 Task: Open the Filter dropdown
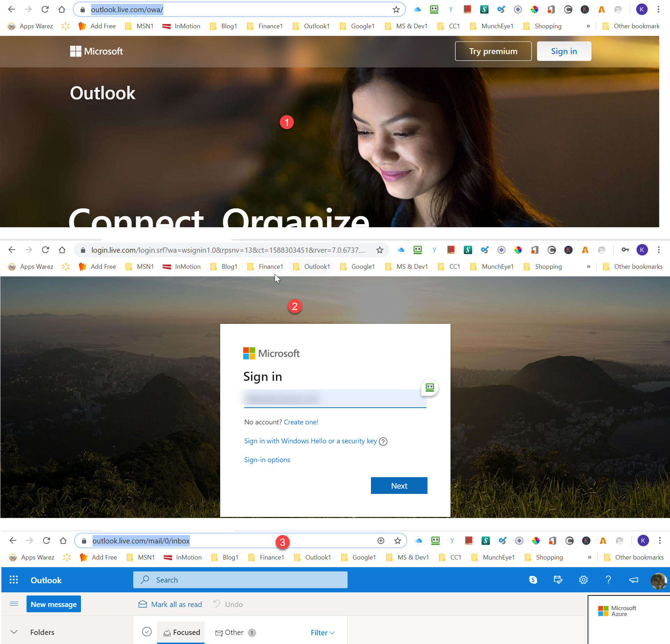323,632
